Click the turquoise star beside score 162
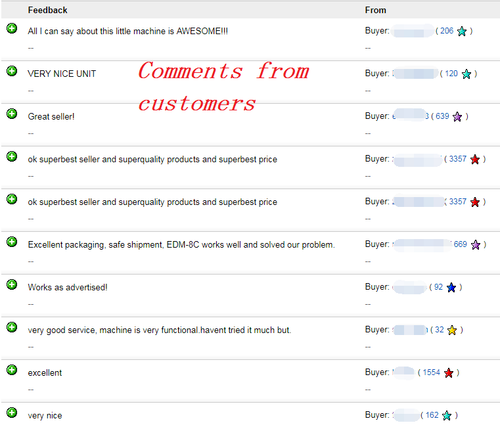The image size is (500, 425). pyautogui.click(x=447, y=415)
